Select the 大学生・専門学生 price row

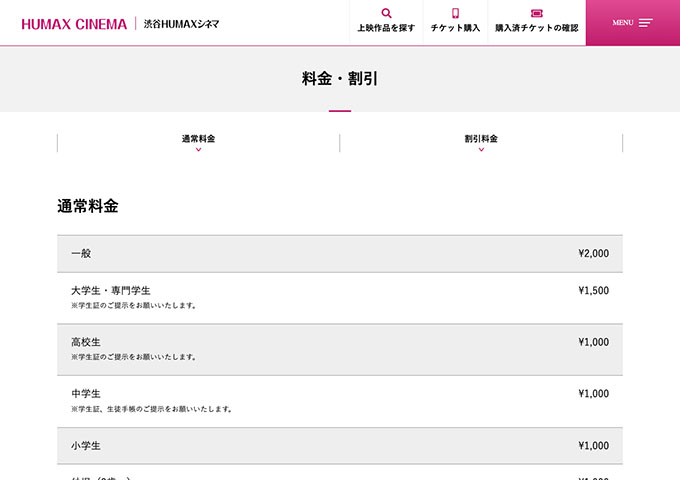(340, 298)
